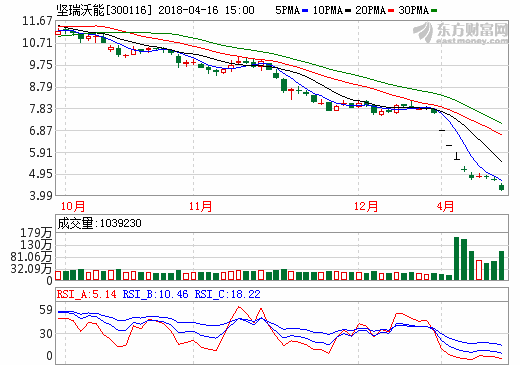Select the 30PMA legend label
The width and height of the screenshot is (520, 365).
pos(413,10)
